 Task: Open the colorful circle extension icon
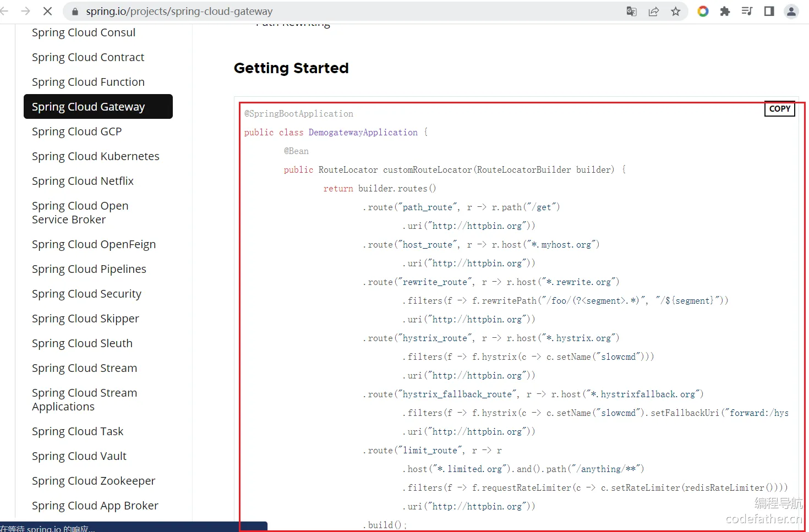(x=703, y=12)
